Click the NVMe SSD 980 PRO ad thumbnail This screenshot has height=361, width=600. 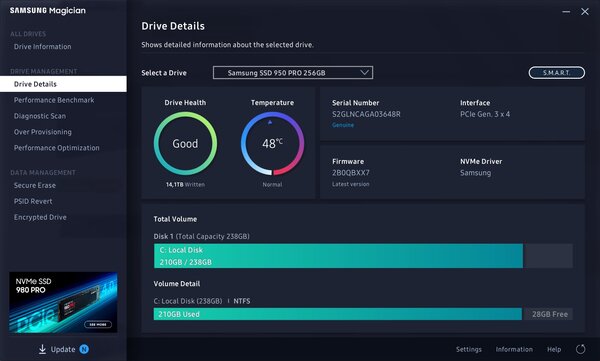(x=63, y=302)
